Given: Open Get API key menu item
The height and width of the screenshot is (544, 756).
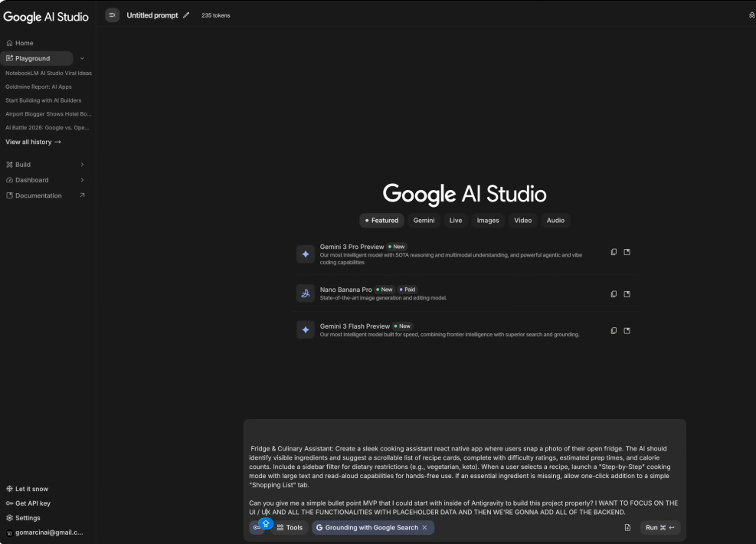Looking at the screenshot, I should click(28, 503).
